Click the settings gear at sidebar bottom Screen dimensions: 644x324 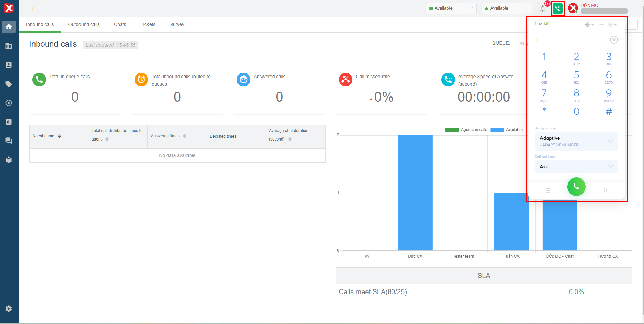tap(9, 308)
